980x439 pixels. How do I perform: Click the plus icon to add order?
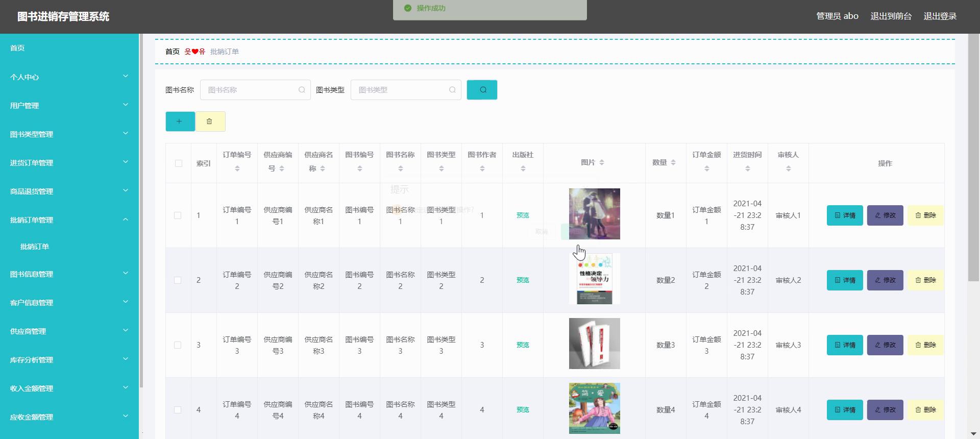(180, 121)
